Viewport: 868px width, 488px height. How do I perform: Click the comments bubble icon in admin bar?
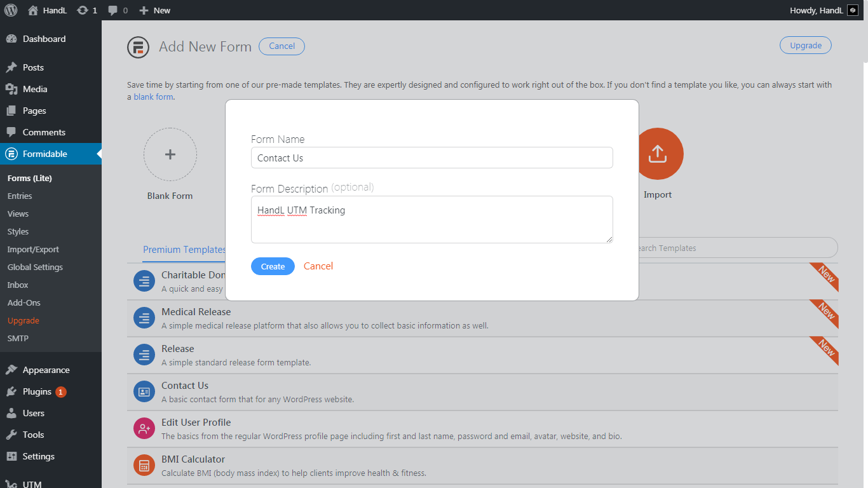point(113,10)
